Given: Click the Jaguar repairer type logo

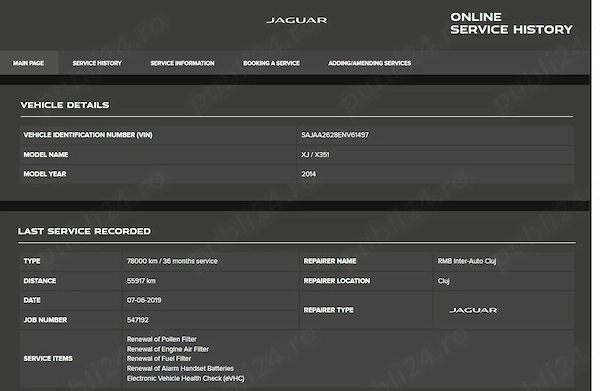Looking at the screenshot, I should pos(473,310).
